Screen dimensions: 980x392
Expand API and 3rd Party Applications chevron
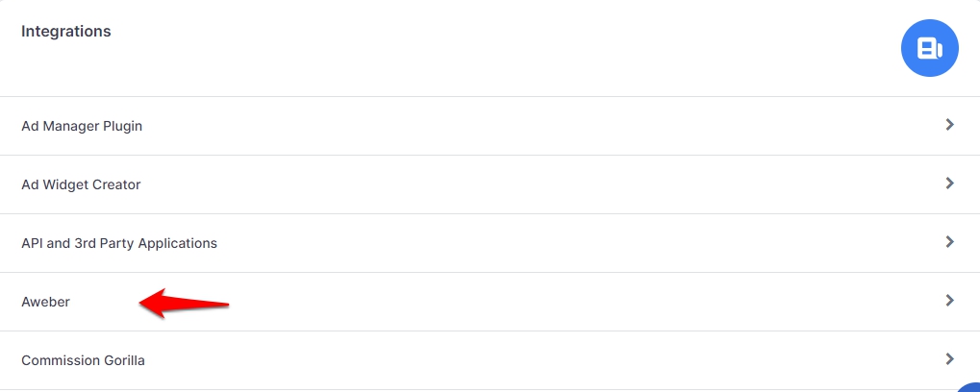click(949, 242)
